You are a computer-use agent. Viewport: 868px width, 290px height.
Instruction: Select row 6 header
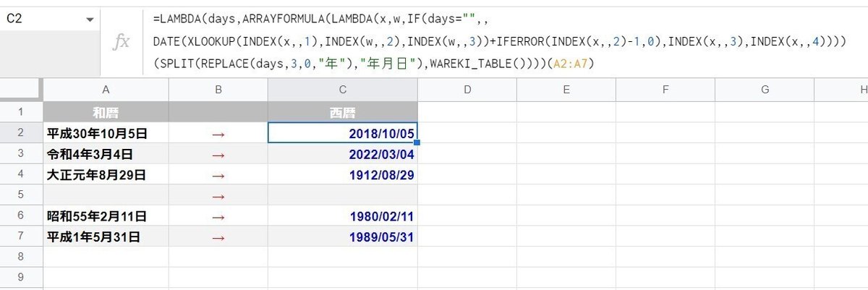tap(22, 216)
